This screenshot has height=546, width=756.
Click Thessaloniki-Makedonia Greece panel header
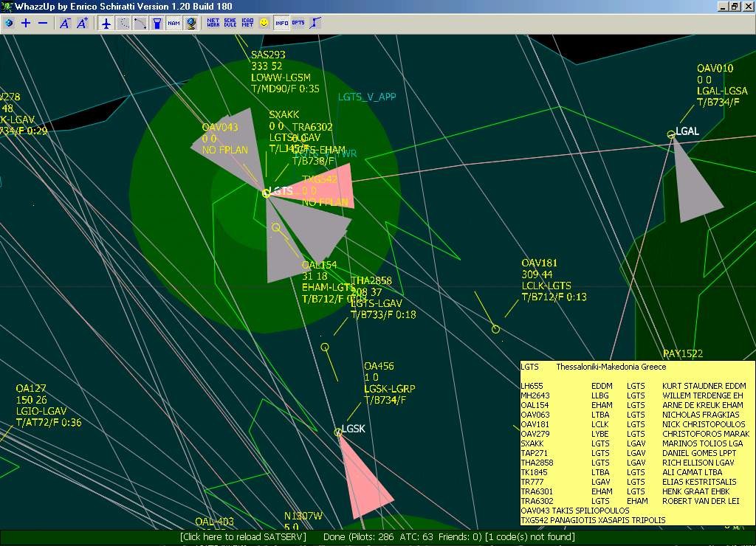pyautogui.click(x=611, y=367)
